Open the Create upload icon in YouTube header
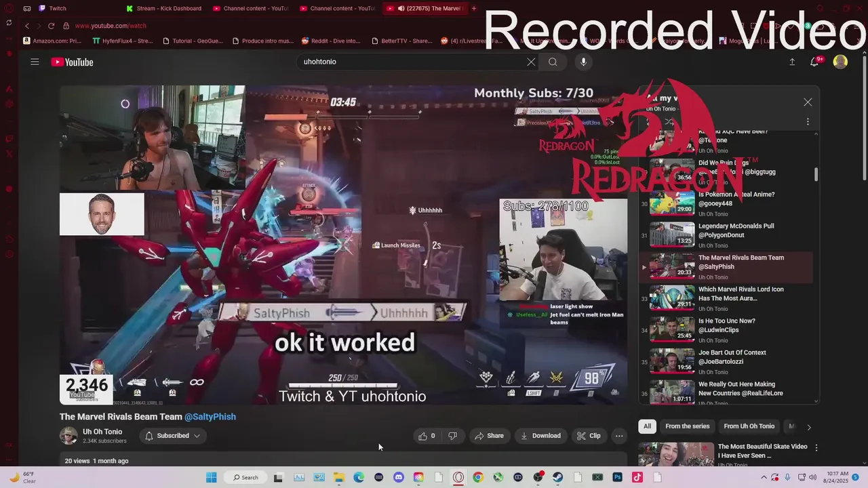 792,62
